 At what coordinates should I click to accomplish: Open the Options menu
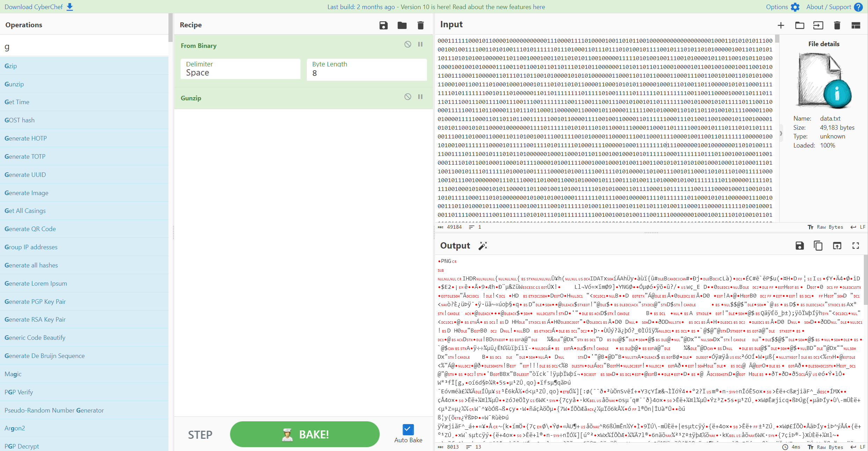point(782,7)
